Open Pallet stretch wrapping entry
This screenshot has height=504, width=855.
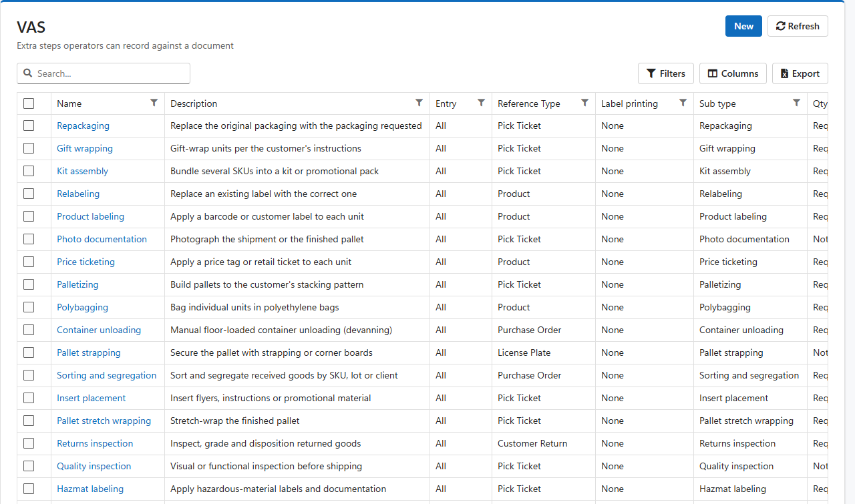pyautogui.click(x=104, y=421)
